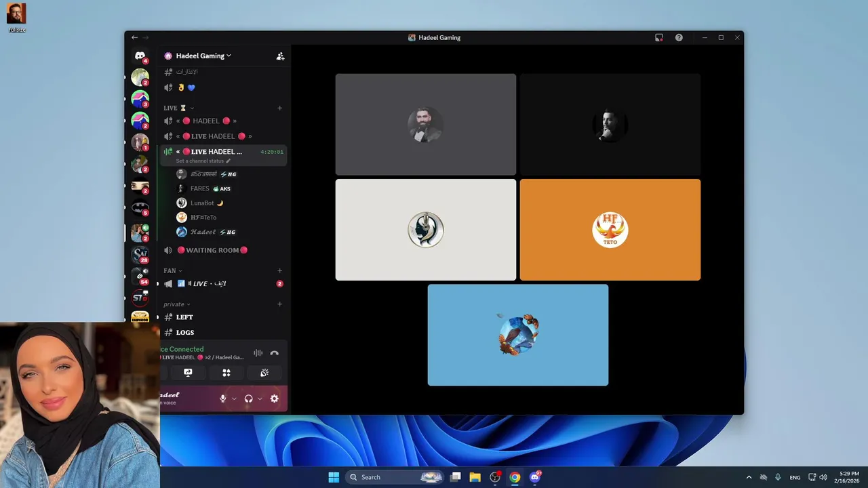868x488 pixels.
Task: Open the soundboard icon
Action: point(264,373)
